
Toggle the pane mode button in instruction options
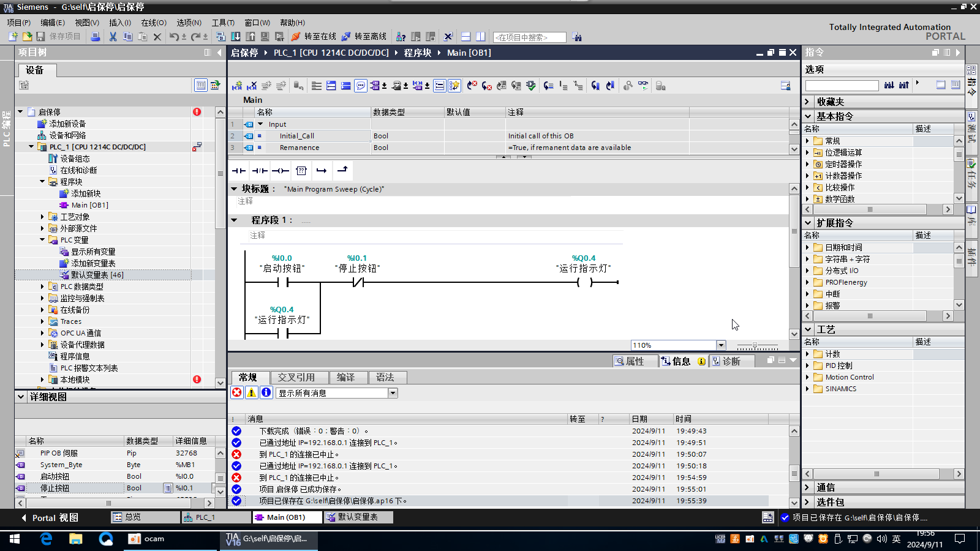pos(941,85)
